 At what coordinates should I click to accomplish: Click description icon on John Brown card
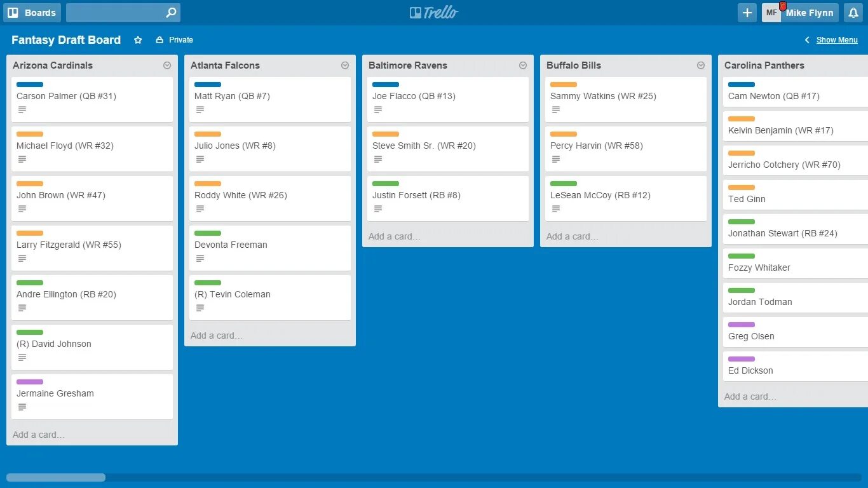click(22, 209)
